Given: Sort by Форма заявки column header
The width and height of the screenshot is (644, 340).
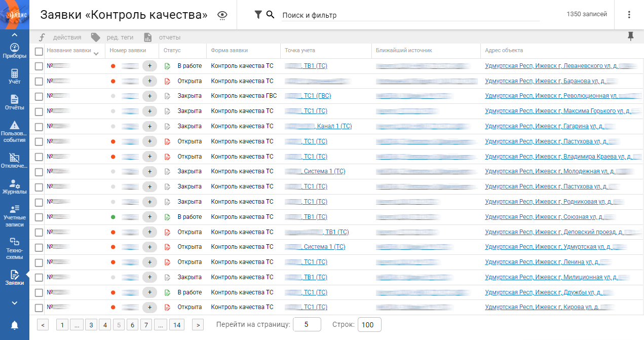Looking at the screenshot, I should [230, 51].
